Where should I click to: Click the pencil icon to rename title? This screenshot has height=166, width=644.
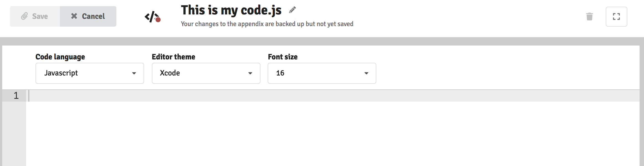coord(292,10)
